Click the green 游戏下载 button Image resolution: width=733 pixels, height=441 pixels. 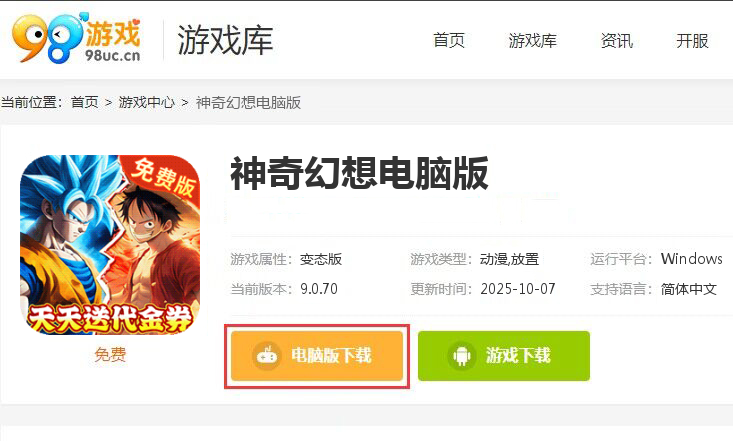[504, 356]
